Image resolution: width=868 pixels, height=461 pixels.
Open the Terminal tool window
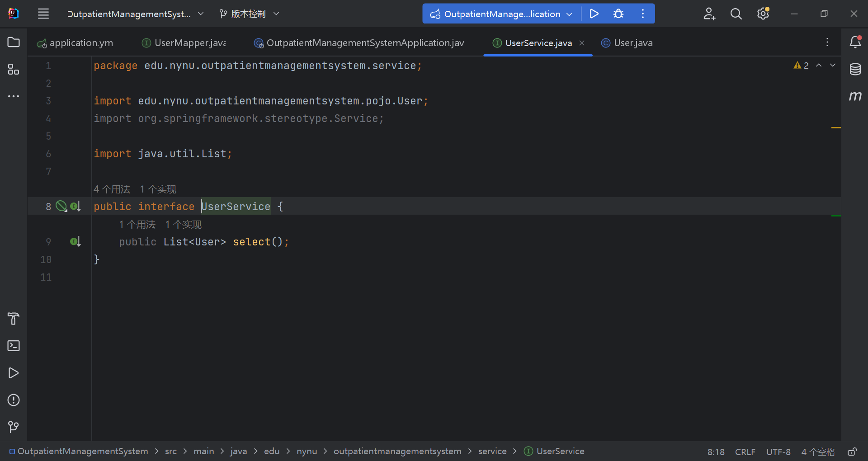coord(14,346)
